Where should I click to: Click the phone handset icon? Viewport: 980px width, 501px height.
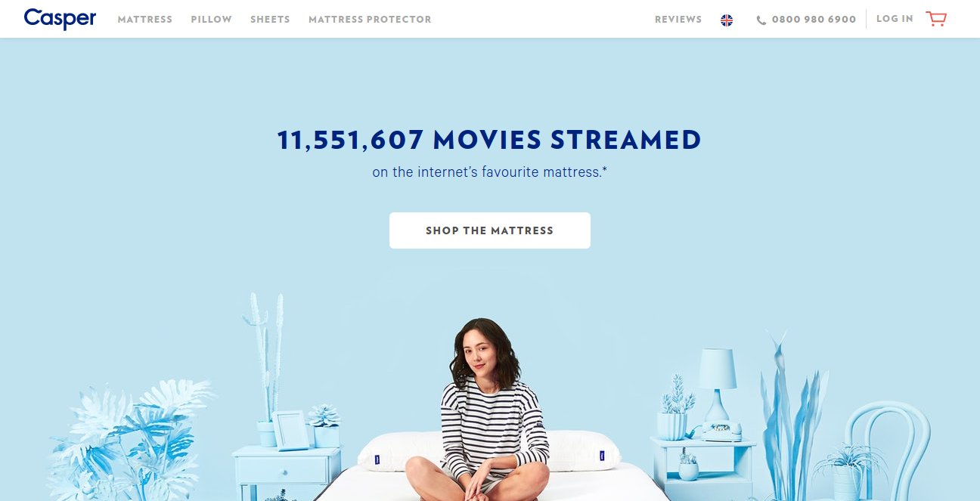pyautogui.click(x=761, y=20)
